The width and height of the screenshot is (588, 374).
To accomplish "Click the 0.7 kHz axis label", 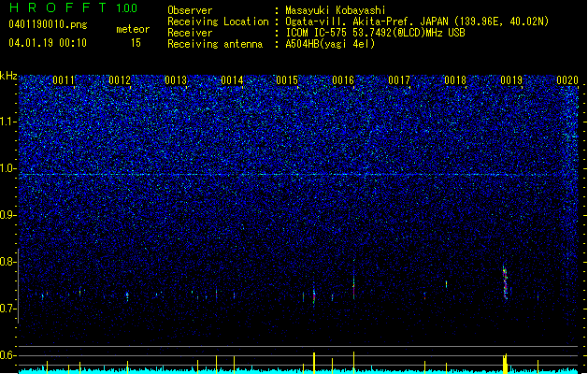I will tap(8, 309).
